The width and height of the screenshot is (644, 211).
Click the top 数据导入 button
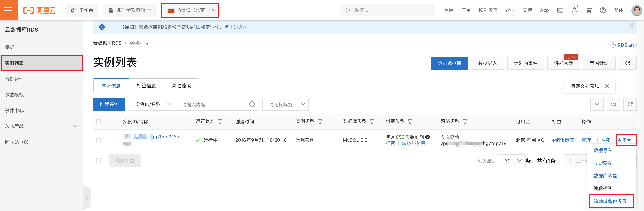coord(488,63)
